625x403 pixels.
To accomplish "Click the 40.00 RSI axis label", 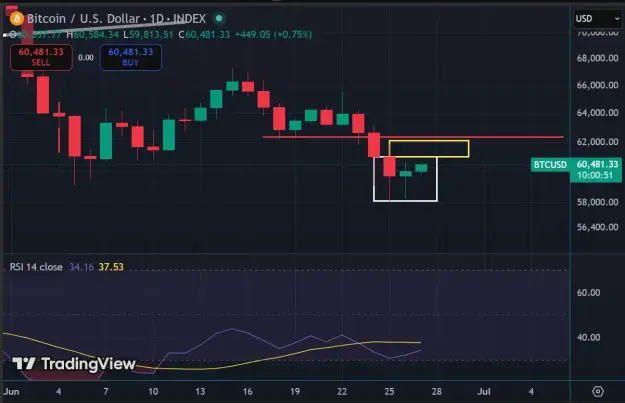I will tap(588, 337).
